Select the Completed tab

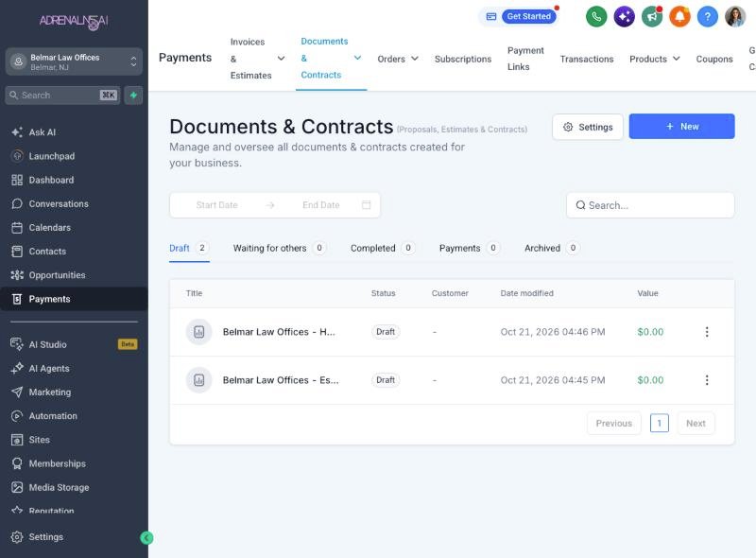point(383,248)
